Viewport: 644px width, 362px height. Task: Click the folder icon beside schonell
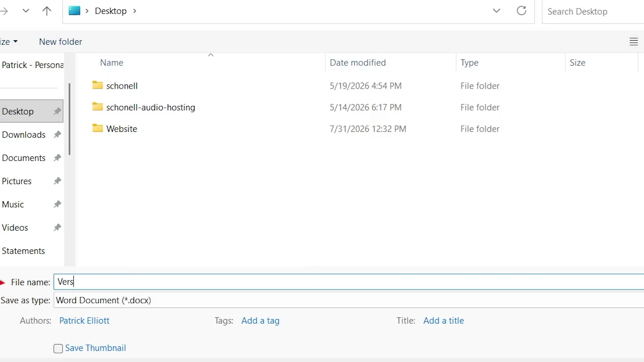(x=97, y=85)
